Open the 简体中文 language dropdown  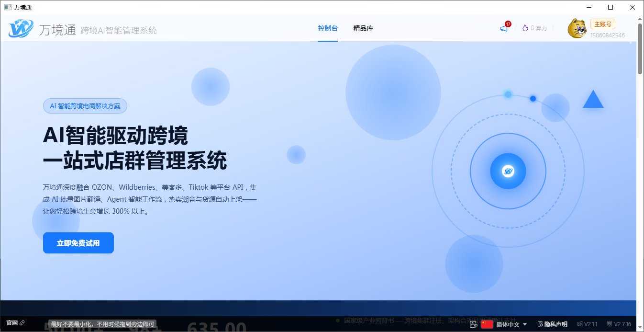pyautogui.click(x=511, y=324)
